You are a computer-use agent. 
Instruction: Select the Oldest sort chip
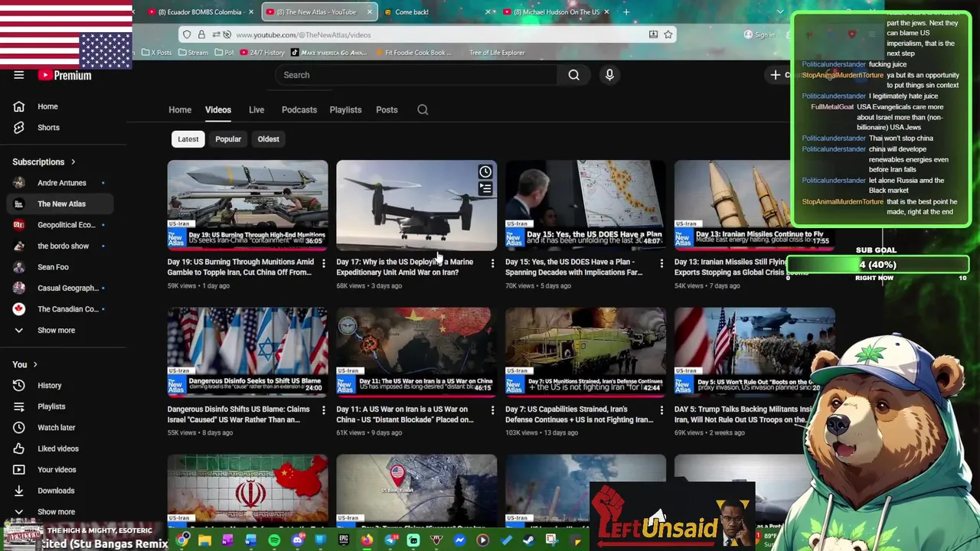(x=268, y=139)
